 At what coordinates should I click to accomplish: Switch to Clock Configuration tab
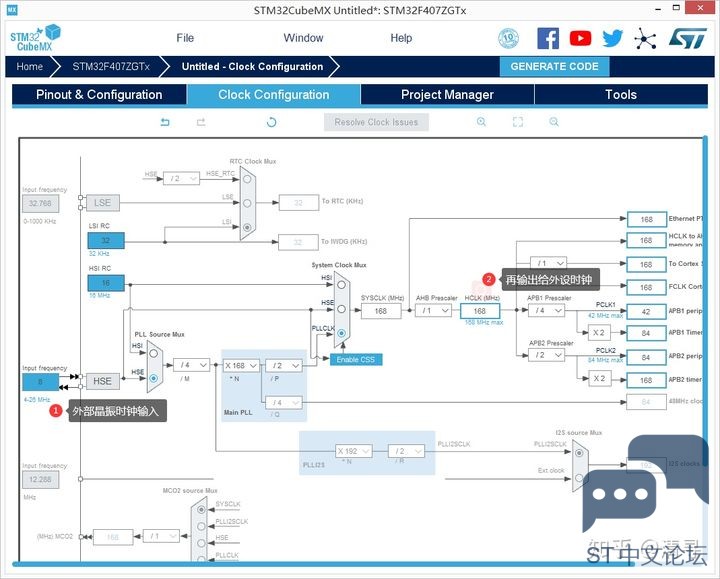pyautogui.click(x=274, y=95)
